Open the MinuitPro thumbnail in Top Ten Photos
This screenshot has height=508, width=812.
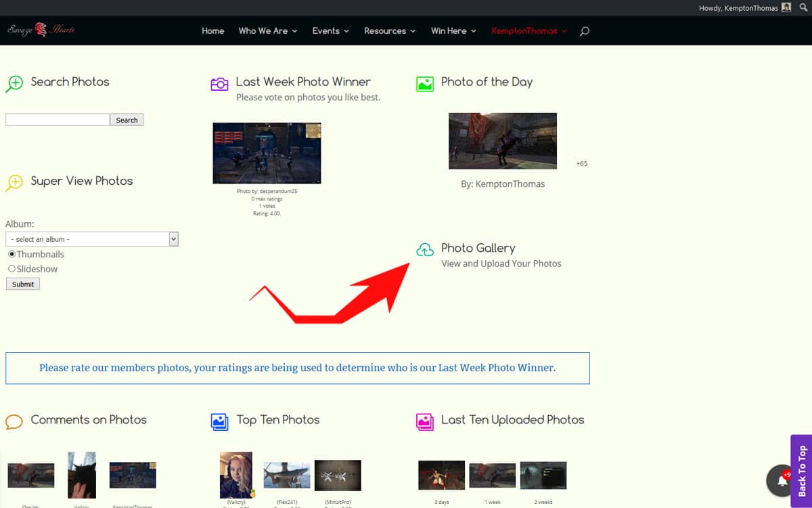338,475
